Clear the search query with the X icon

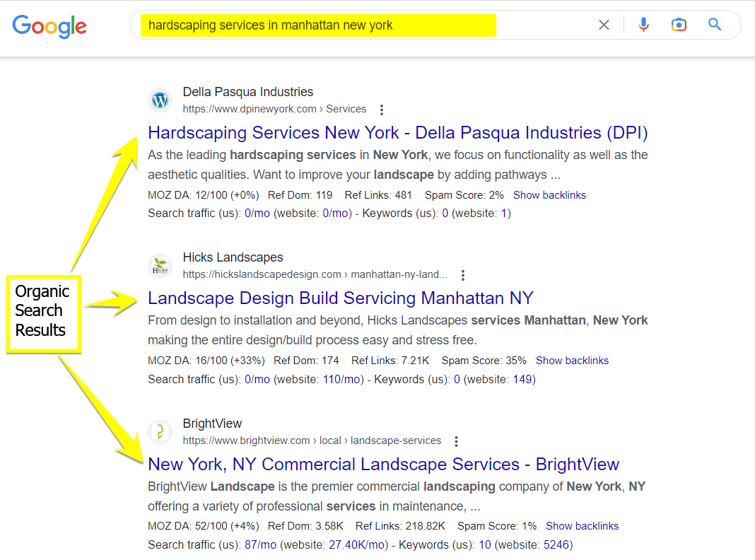pos(604,25)
